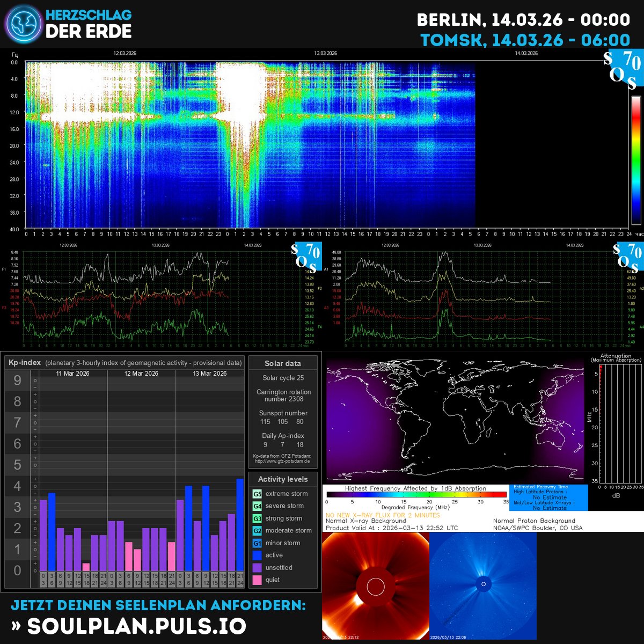Select the 12 Mar 2026 Kp-index column header
644x644 pixels.
tap(142, 374)
